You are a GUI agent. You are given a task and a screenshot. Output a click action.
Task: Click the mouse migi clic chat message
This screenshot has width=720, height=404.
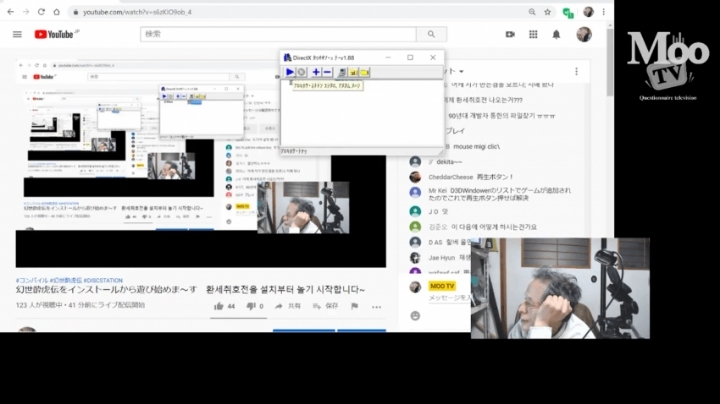pyautogui.click(x=477, y=147)
